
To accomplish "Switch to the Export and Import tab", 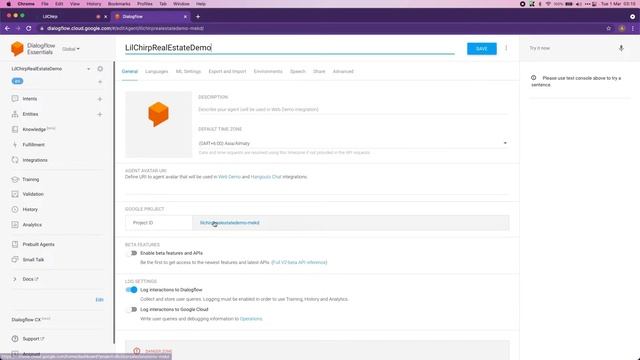I will [227, 71].
